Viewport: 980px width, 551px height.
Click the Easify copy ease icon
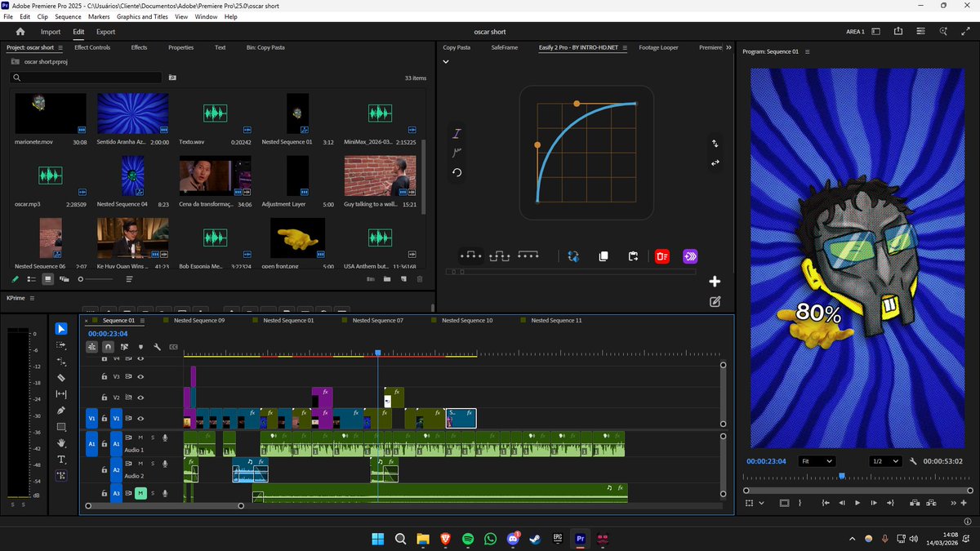604,256
